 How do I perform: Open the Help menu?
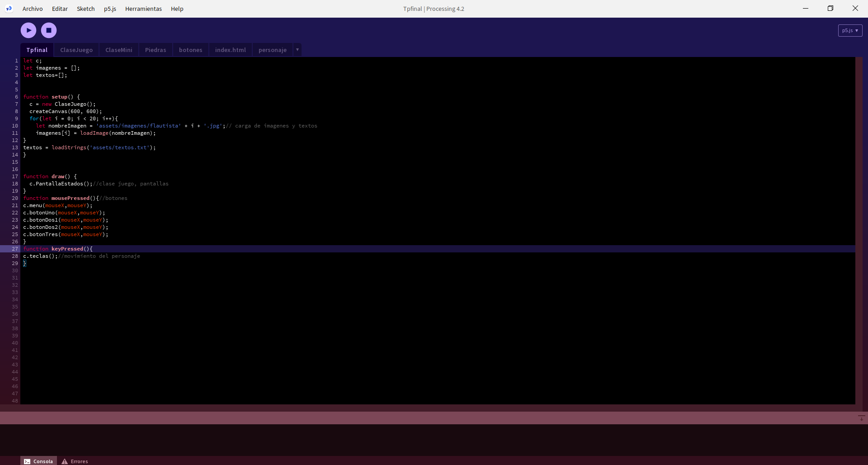[x=177, y=9]
